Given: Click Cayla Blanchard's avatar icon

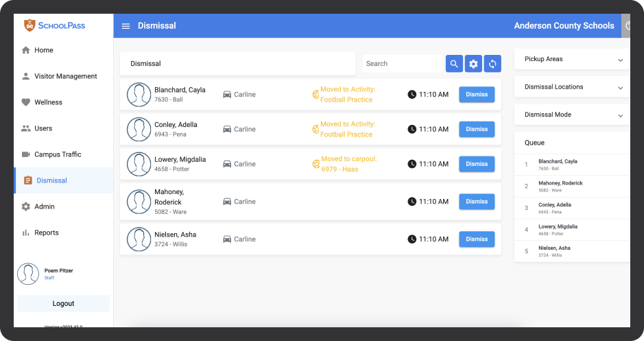Looking at the screenshot, I should (139, 95).
